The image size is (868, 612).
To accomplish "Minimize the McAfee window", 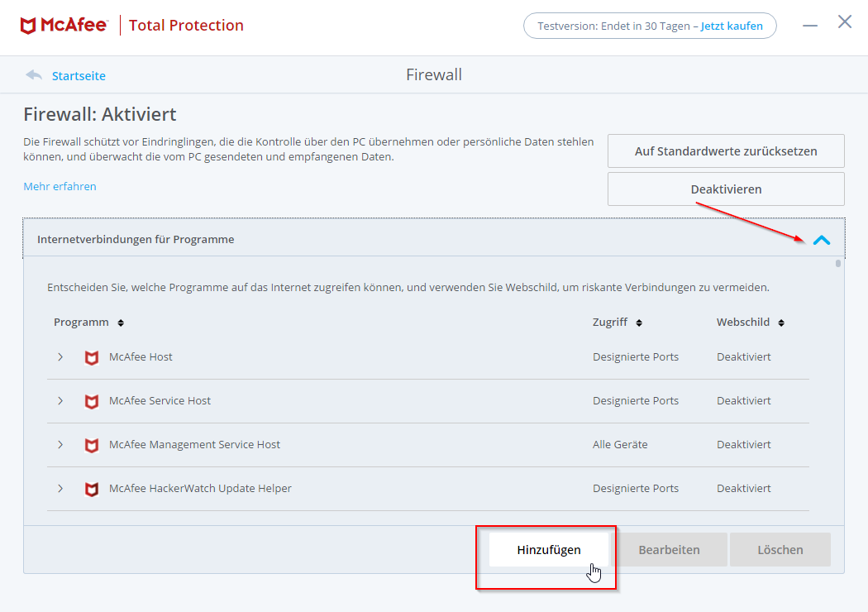I will coord(810,25).
